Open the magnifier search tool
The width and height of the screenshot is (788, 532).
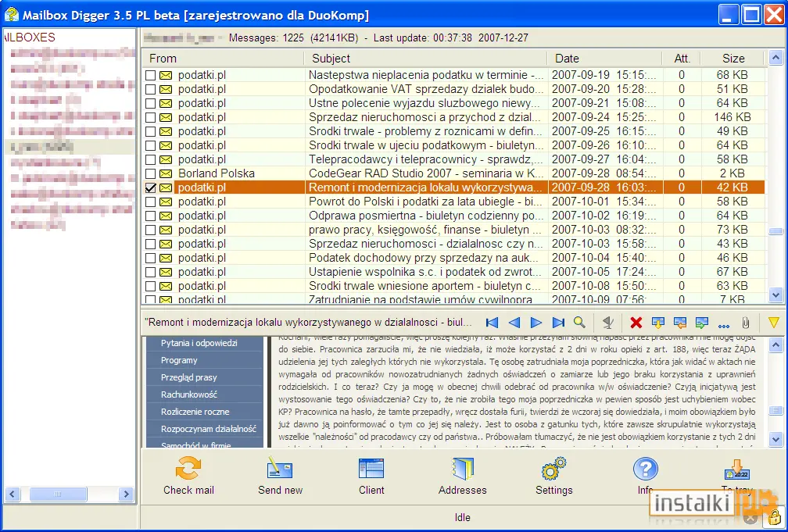(x=579, y=323)
